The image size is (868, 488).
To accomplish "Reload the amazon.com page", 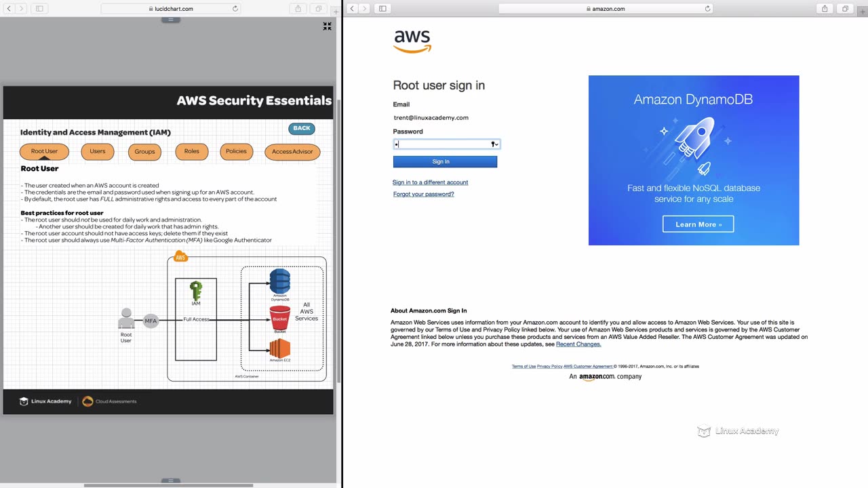I will pos(708,9).
